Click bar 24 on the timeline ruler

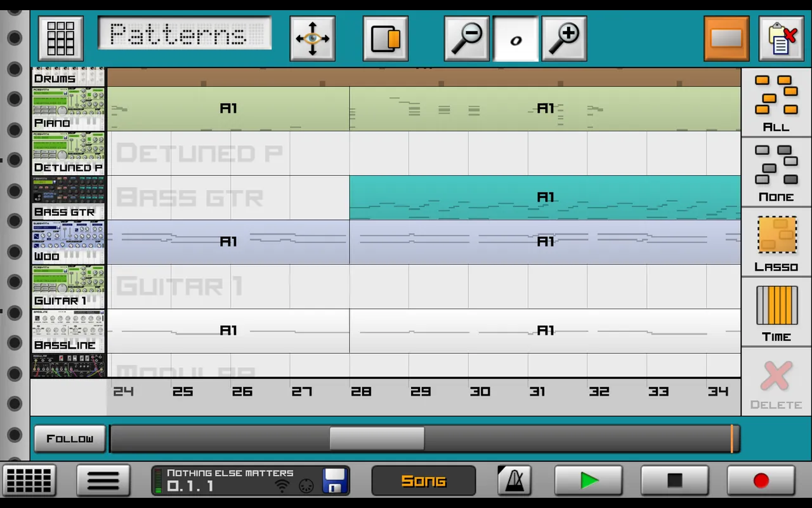pos(123,392)
